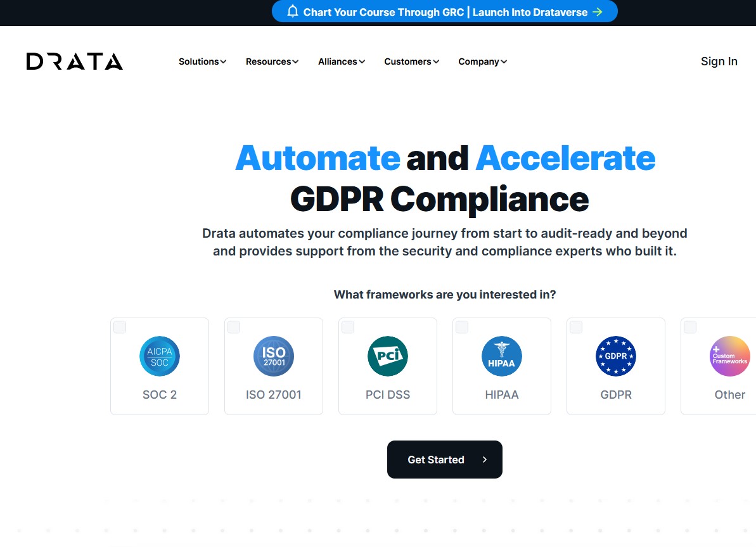Click the Drata logo

[75, 61]
